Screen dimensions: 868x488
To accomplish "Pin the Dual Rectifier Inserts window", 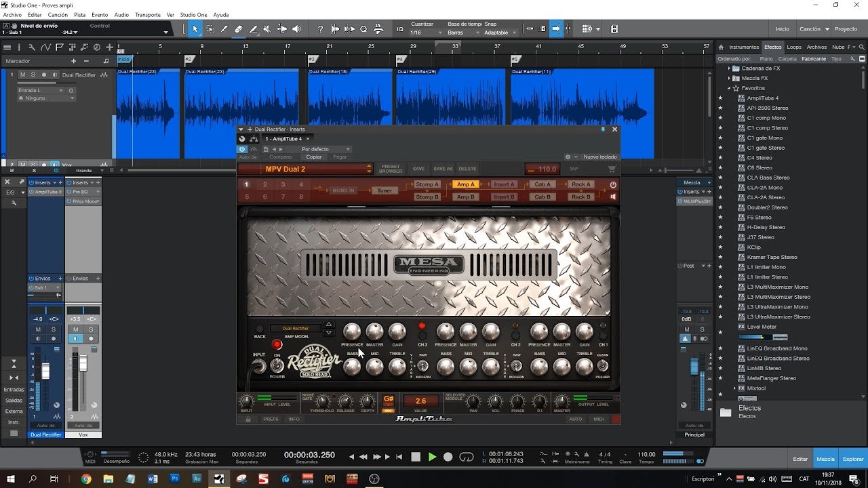I will click(603, 129).
